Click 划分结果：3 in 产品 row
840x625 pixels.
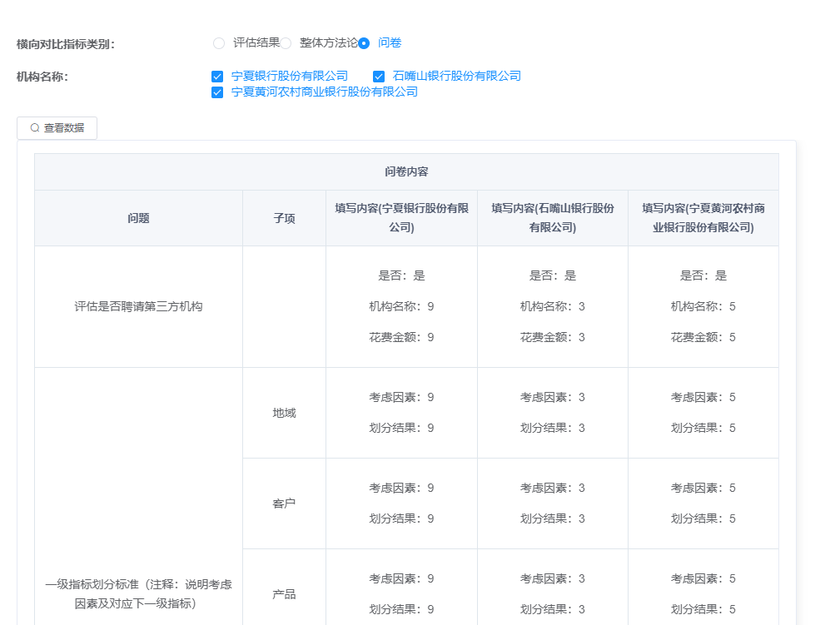point(553,609)
